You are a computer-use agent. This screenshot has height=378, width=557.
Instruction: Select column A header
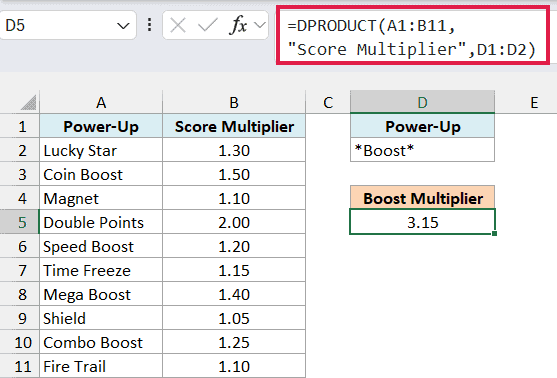pos(101,102)
